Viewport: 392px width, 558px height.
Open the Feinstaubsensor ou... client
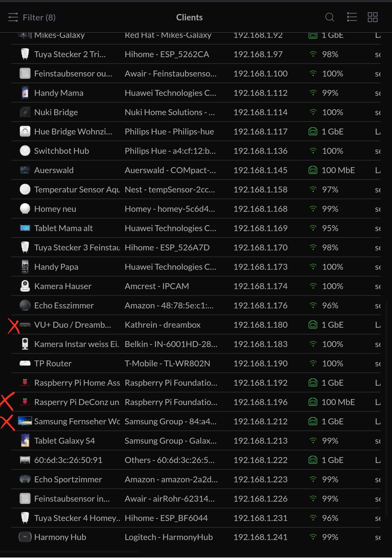pos(73,74)
